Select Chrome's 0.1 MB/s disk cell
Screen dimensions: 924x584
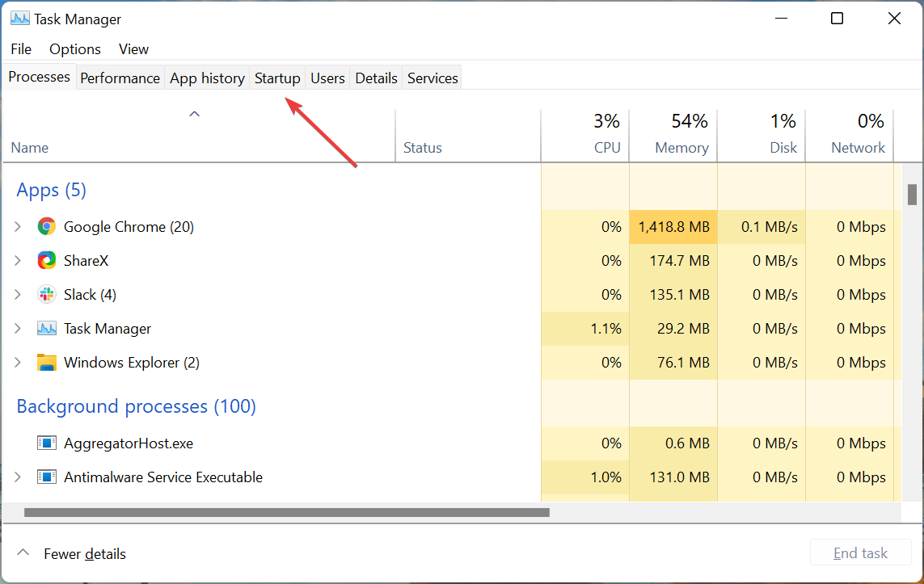(x=762, y=227)
